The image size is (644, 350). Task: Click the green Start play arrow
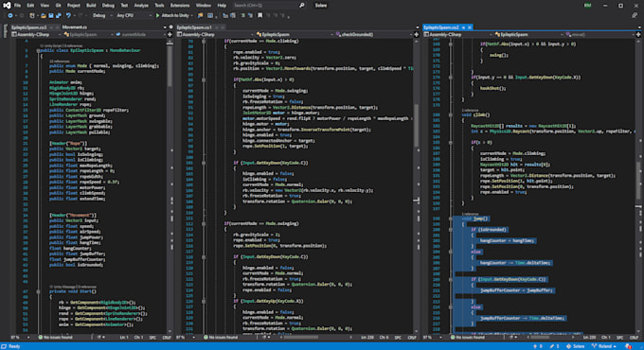pyautogui.click(x=157, y=15)
